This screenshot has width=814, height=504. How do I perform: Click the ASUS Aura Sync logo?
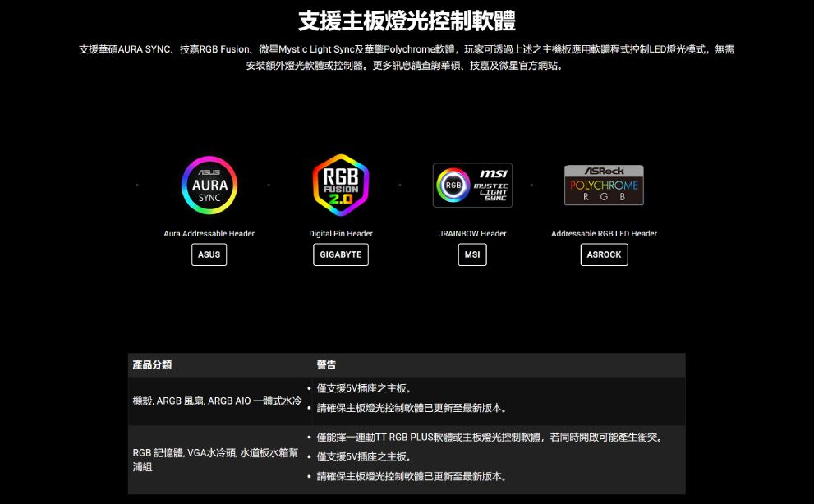coord(209,186)
